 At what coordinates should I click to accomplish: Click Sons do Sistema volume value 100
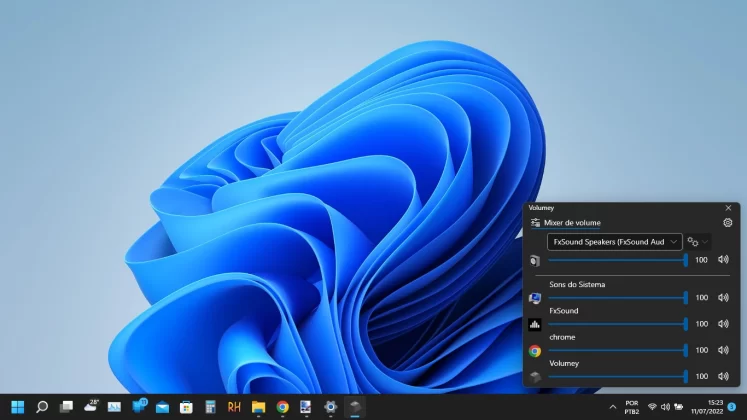[701, 298]
